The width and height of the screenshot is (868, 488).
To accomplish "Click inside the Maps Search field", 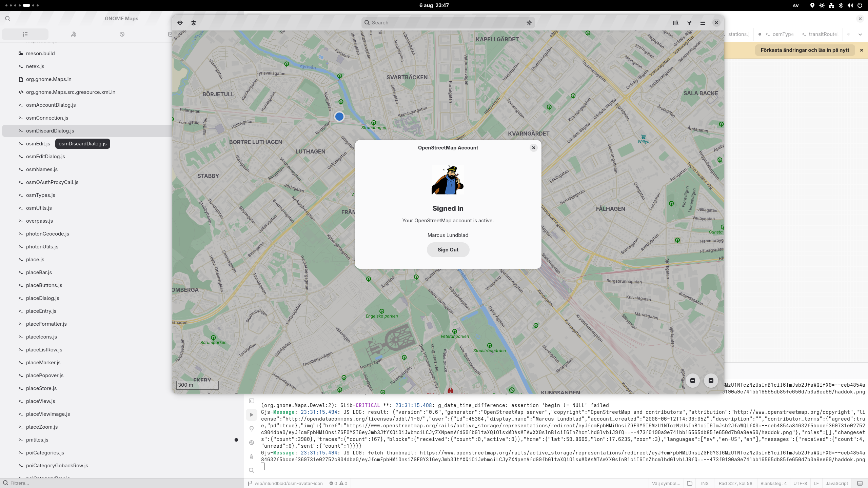I will coord(448,23).
